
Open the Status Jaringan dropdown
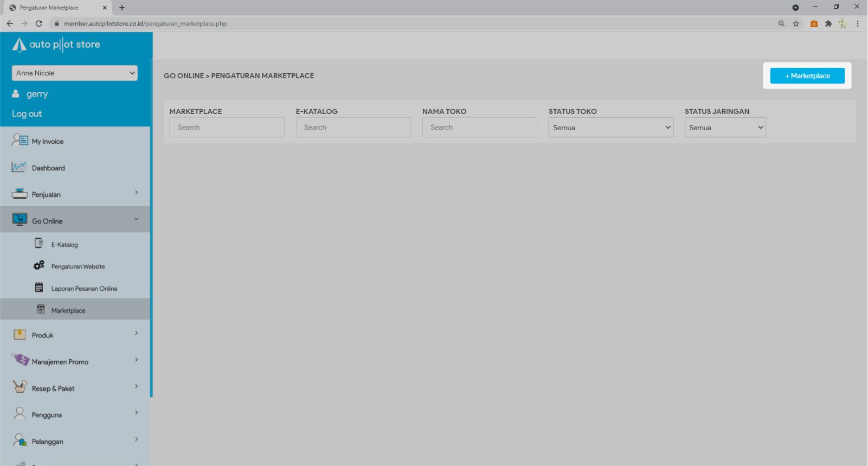[x=725, y=127]
